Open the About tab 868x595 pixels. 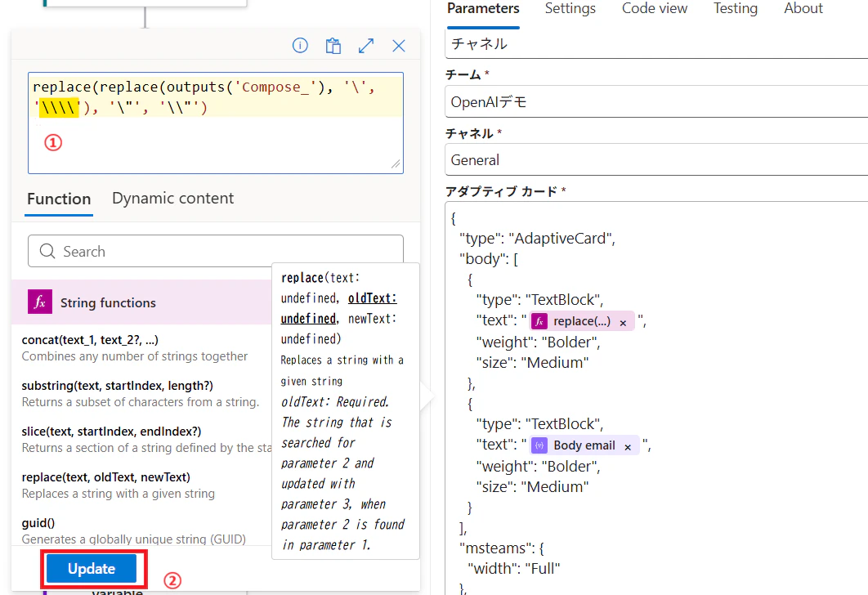tap(803, 9)
